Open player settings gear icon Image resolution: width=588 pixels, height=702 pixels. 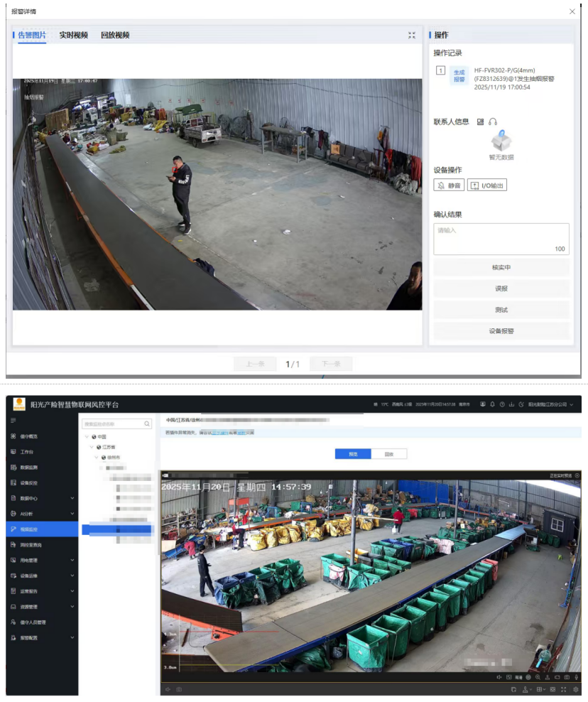click(x=575, y=689)
